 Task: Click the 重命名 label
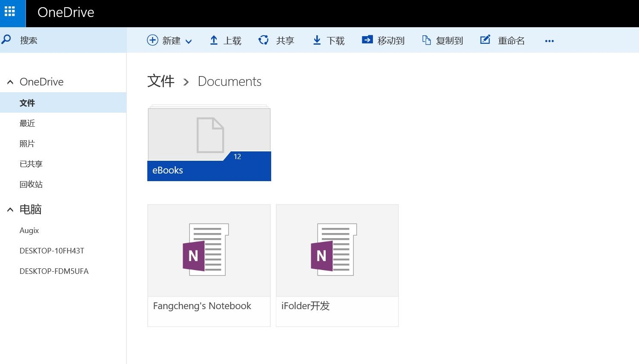[x=511, y=41]
